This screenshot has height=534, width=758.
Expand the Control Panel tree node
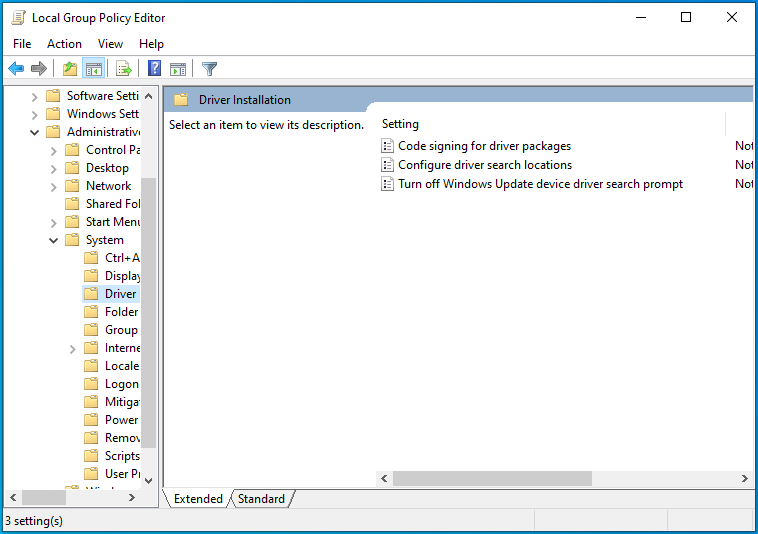click(54, 150)
